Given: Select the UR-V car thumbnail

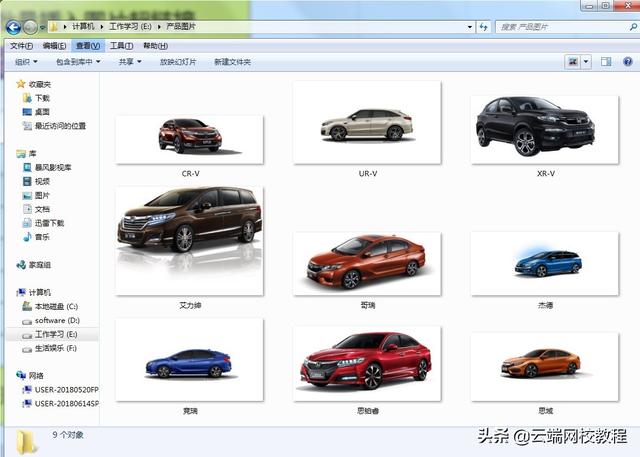Looking at the screenshot, I should 367,123.
